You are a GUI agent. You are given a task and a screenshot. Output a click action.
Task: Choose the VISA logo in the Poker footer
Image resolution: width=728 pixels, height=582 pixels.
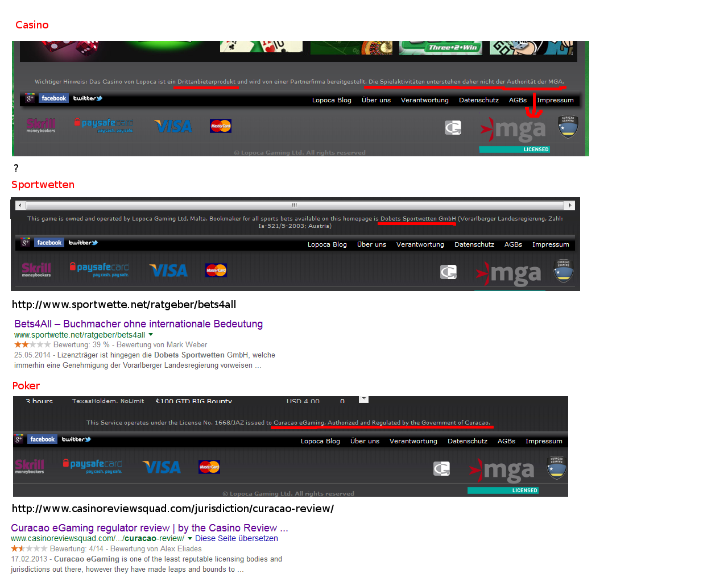click(162, 467)
